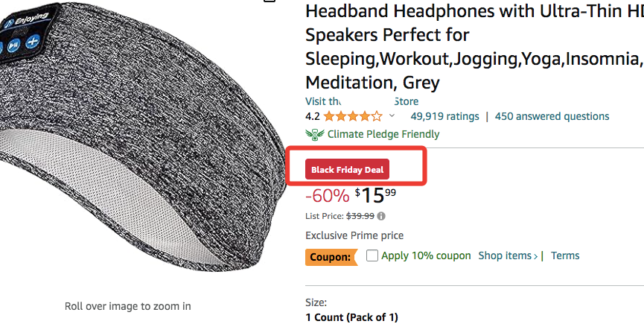Open the Climate Pledge Friendly text link
Image resolution: width=644 pixels, height=324 pixels.
pyautogui.click(x=384, y=135)
